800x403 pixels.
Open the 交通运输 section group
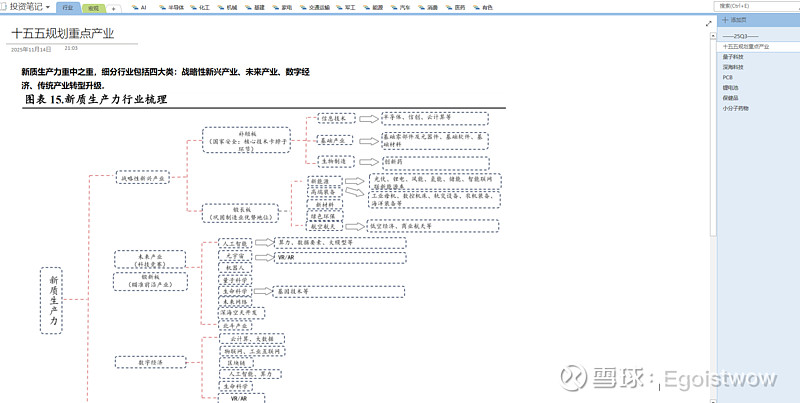[x=315, y=8]
